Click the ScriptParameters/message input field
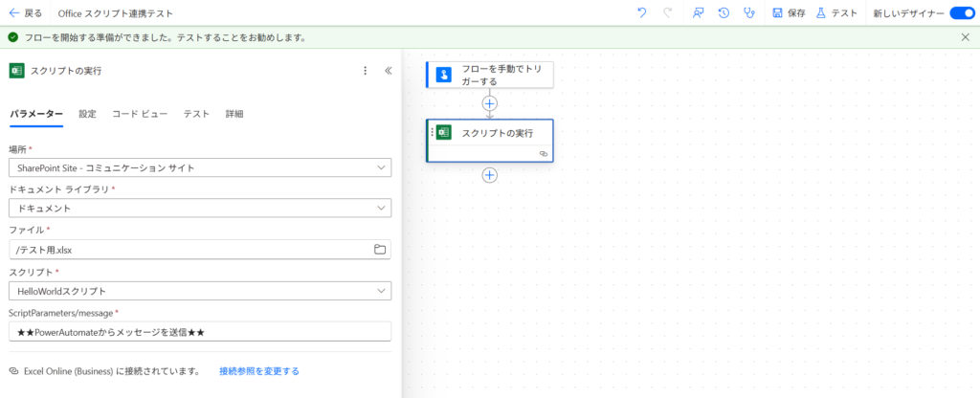This screenshot has width=980, height=398. (200, 332)
